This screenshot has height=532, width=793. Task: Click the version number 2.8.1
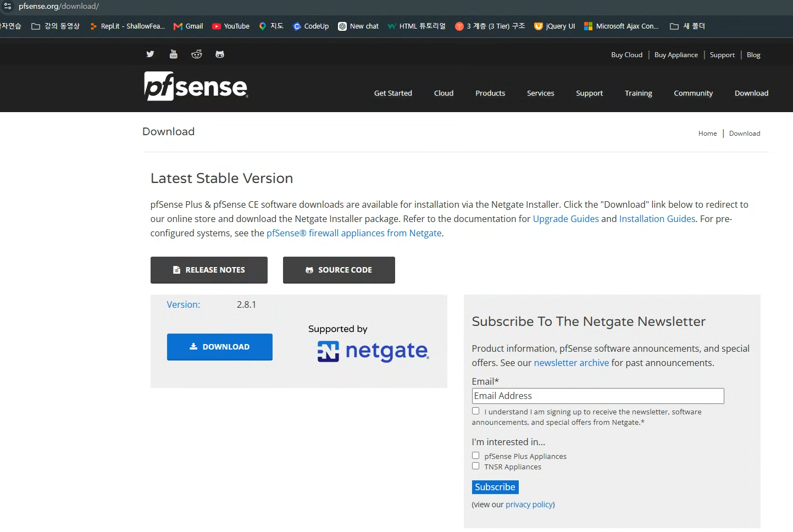[x=246, y=304]
